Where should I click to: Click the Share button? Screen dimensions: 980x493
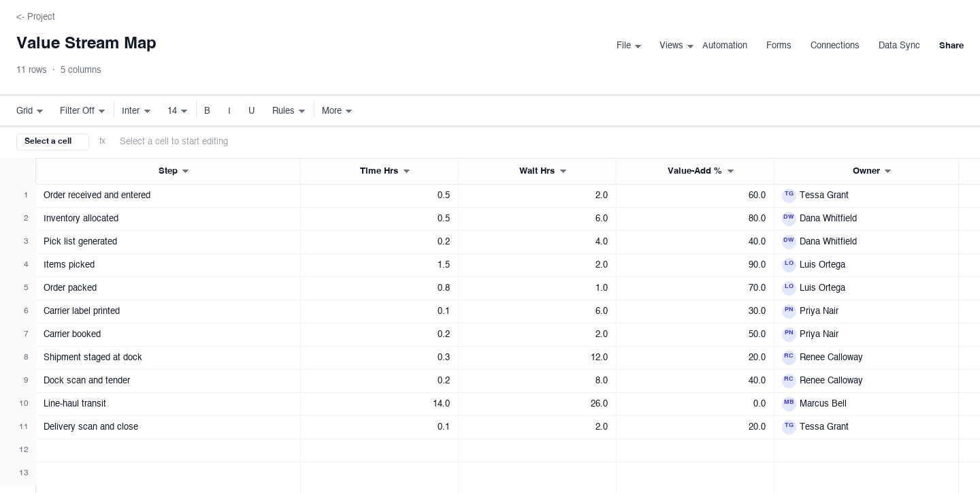pyautogui.click(x=951, y=46)
